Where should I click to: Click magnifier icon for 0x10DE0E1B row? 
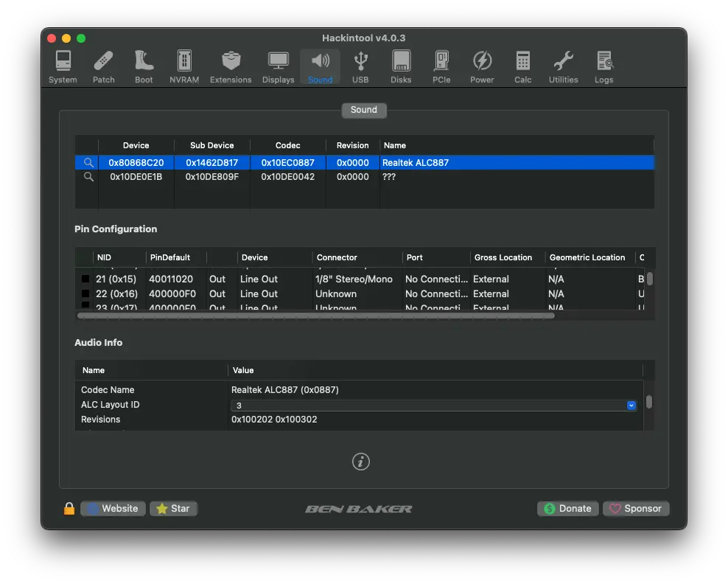click(x=88, y=176)
